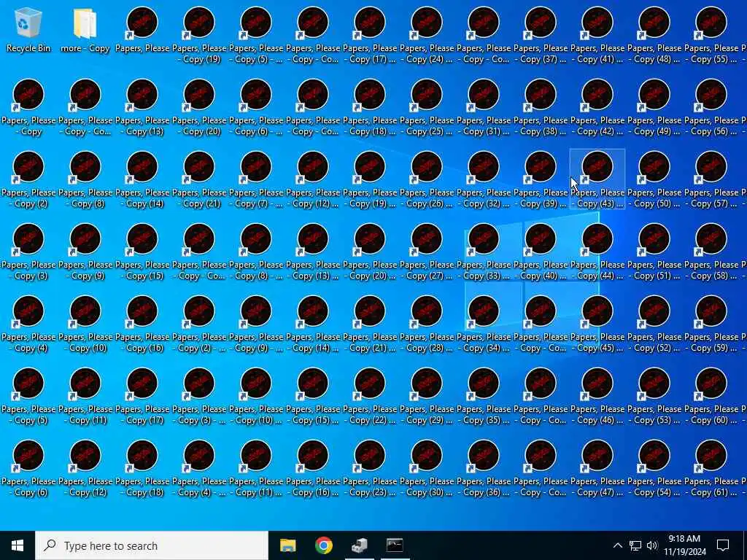Select Papers, Please - Copy (40) shortcut
Screen dimensions: 747x560
click(x=541, y=252)
